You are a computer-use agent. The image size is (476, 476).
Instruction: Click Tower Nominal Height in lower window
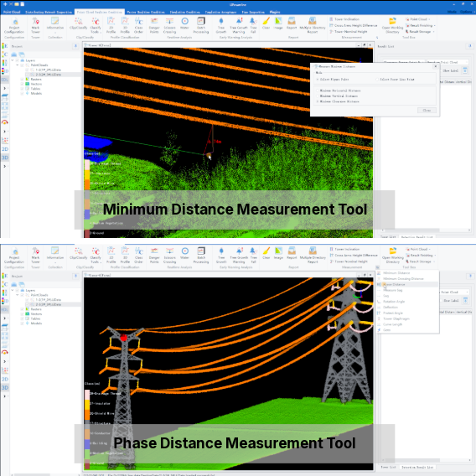point(349,261)
